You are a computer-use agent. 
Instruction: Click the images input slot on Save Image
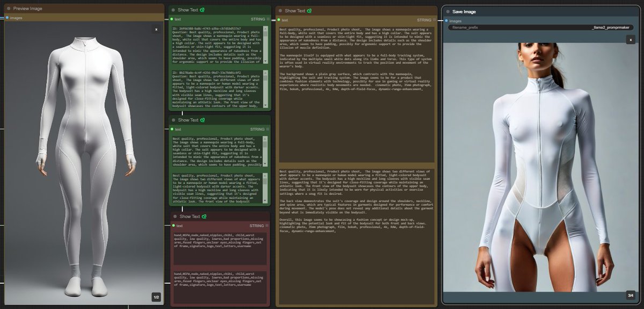[x=446, y=21]
